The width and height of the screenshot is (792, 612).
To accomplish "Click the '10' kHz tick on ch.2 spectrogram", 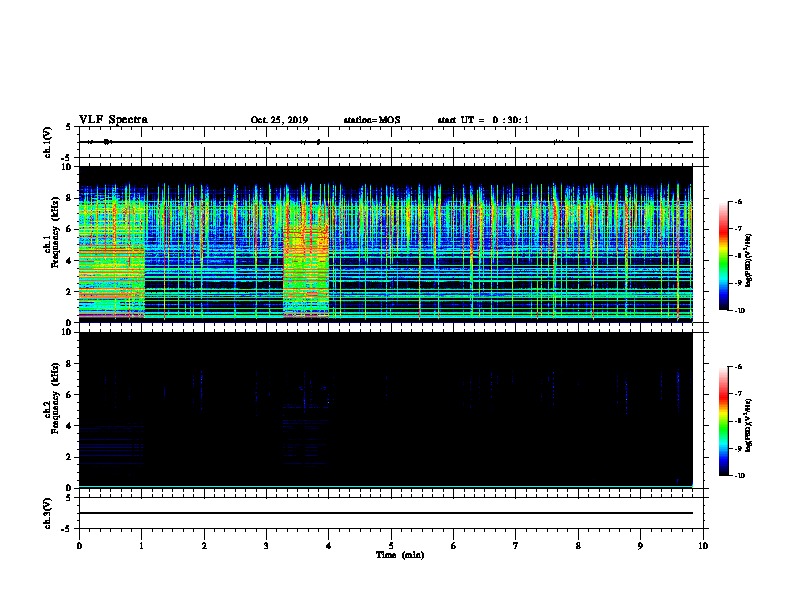I will [x=67, y=332].
